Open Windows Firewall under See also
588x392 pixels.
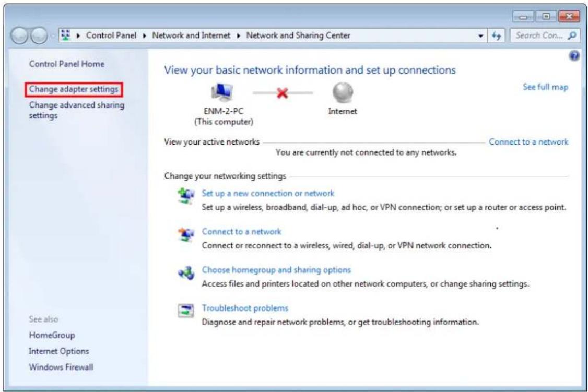pyautogui.click(x=61, y=367)
